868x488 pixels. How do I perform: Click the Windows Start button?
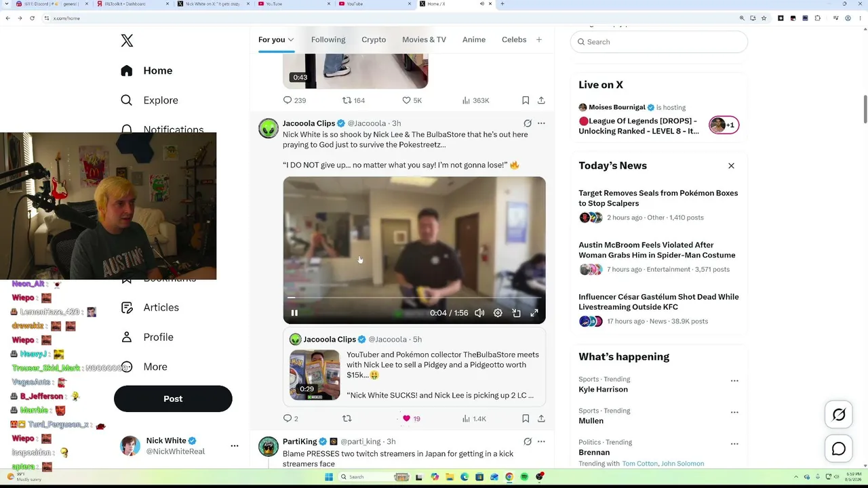329,477
